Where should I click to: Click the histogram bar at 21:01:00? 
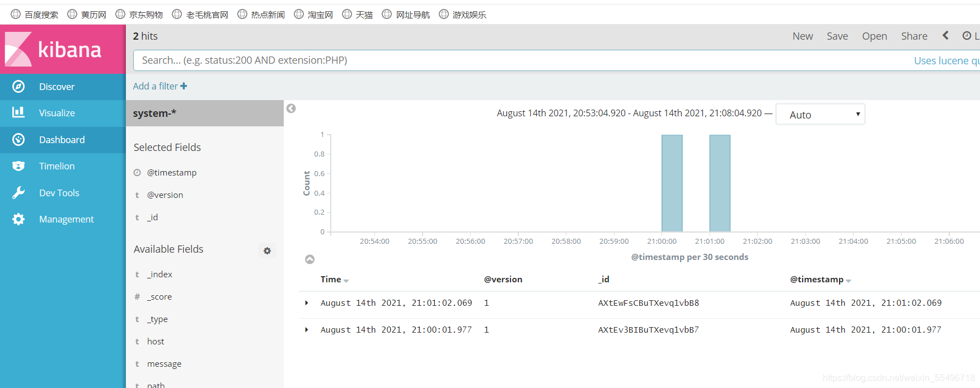[x=720, y=183]
